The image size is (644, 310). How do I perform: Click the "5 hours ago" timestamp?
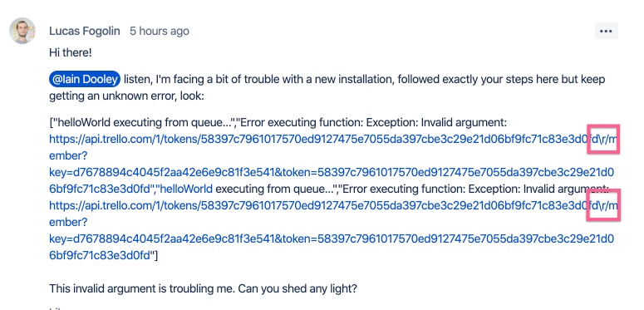[160, 32]
